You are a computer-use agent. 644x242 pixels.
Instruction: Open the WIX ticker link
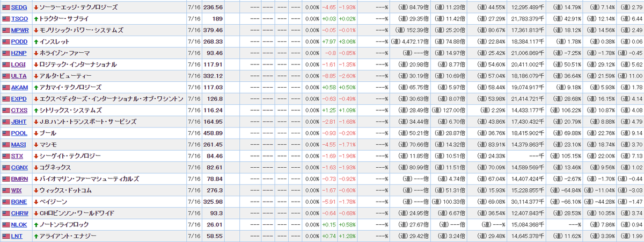tap(17, 190)
